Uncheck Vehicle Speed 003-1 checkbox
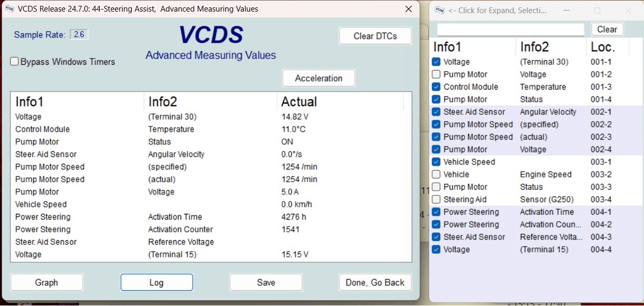 click(436, 162)
